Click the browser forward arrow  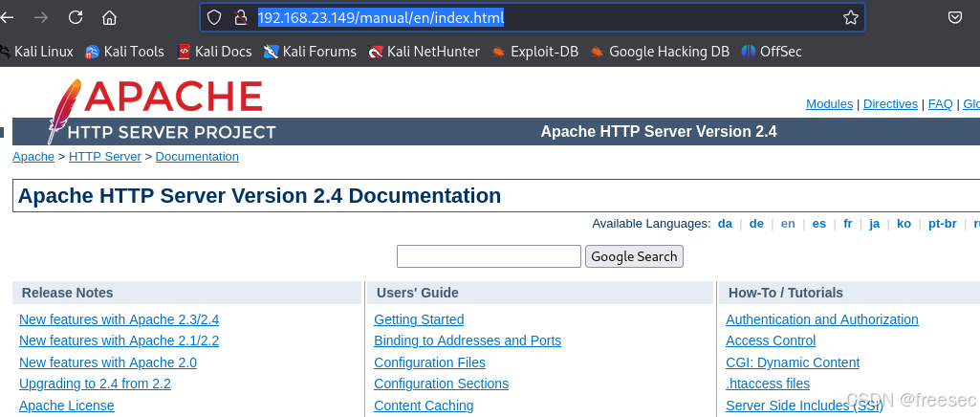pyautogui.click(x=41, y=17)
